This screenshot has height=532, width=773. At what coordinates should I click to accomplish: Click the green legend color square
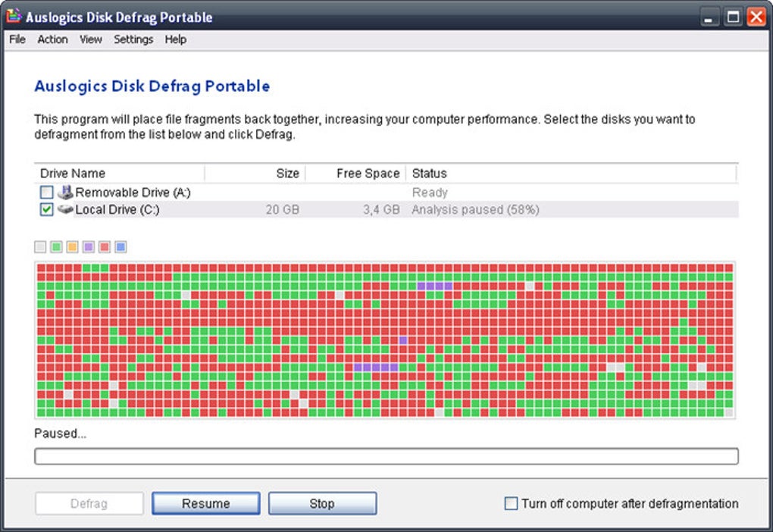[56, 246]
